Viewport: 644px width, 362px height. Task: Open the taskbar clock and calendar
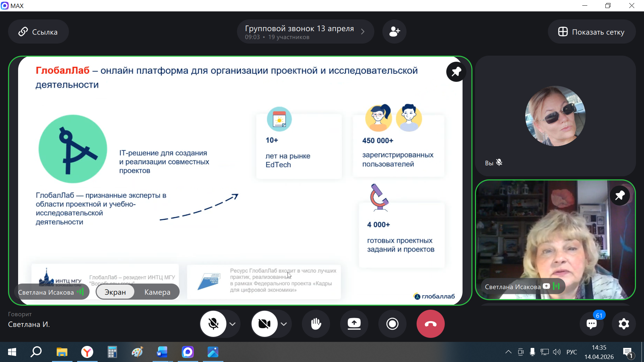599,352
